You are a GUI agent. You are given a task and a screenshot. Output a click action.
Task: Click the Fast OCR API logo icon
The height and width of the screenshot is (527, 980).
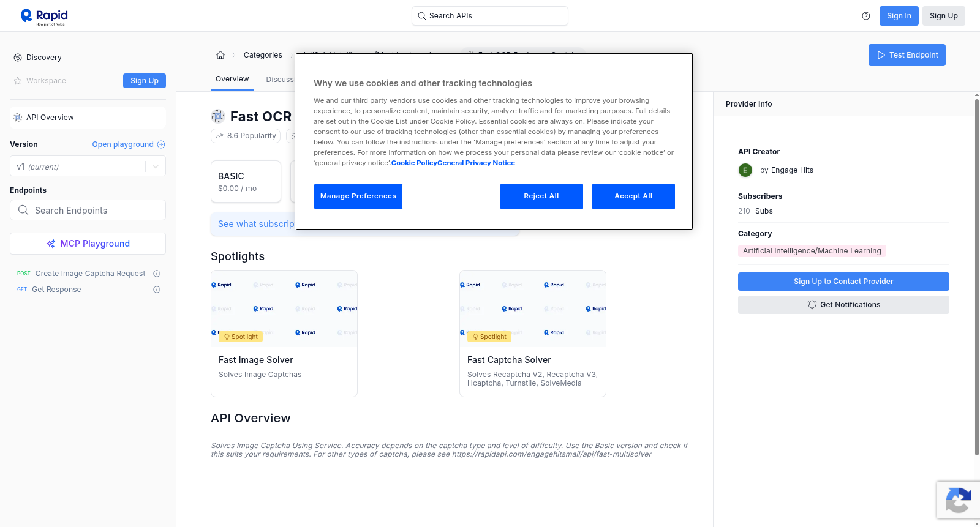click(218, 116)
